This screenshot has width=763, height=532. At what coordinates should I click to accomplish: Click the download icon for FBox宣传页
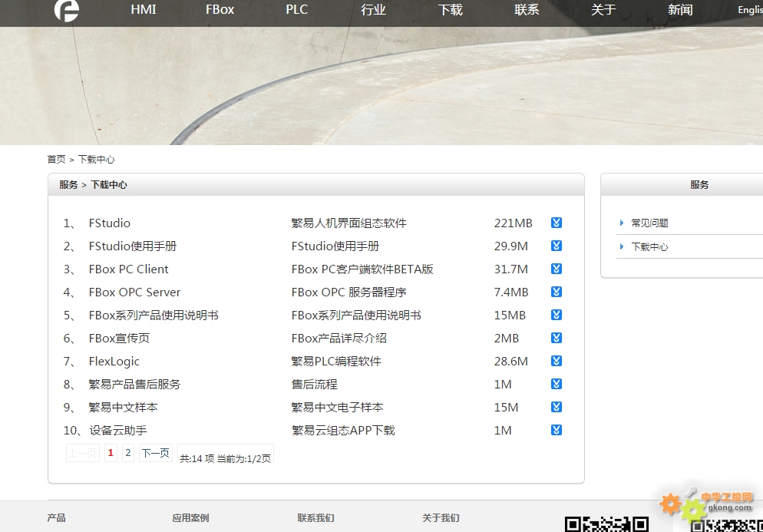[557, 338]
